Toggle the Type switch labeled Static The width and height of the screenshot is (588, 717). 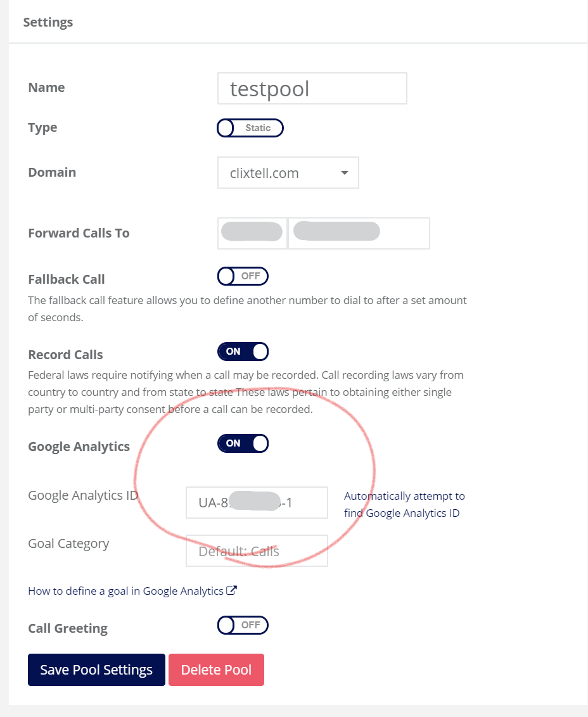pos(250,128)
